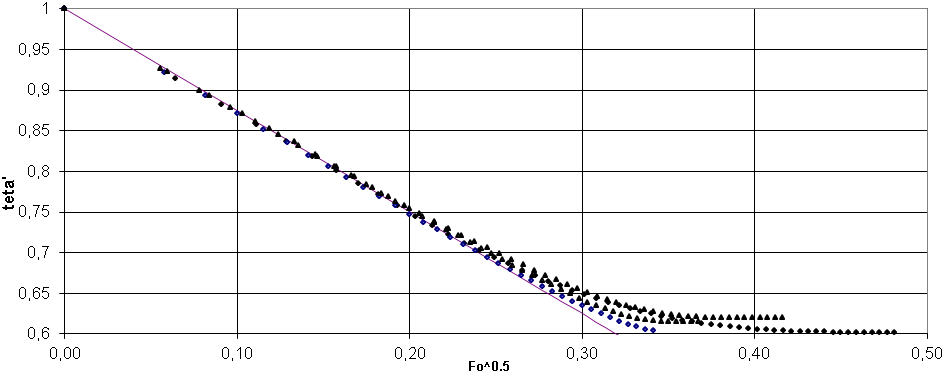Click the 0,20 x-axis tick label
This screenshot has width=945, height=373.
click(410, 349)
